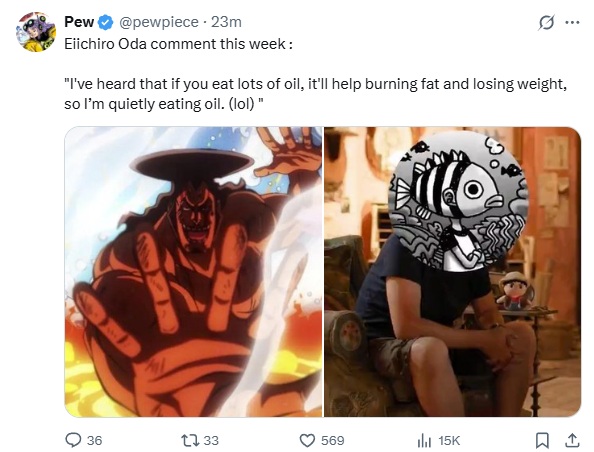Enlarge the right photo with fish-head avatar
This screenshot has width=594, height=452.
click(452, 272)
